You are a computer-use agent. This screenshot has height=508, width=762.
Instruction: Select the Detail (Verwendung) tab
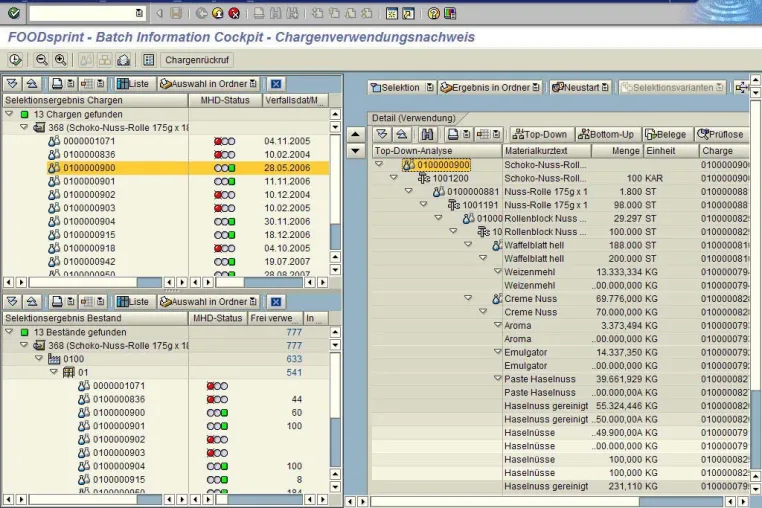pos(414,118)
